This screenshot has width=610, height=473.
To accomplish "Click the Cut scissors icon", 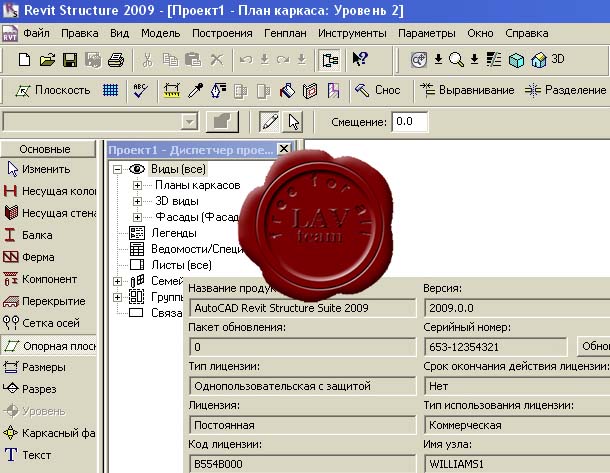I will tap(147, 60).
